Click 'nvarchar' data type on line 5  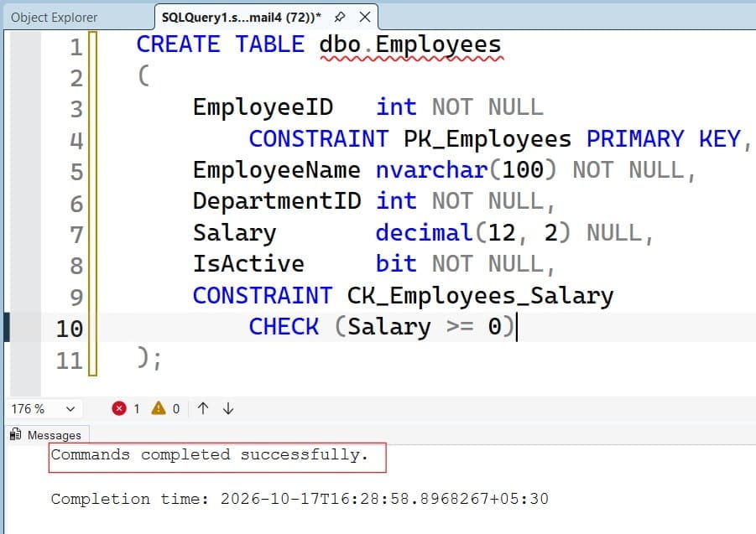(431, 170)
